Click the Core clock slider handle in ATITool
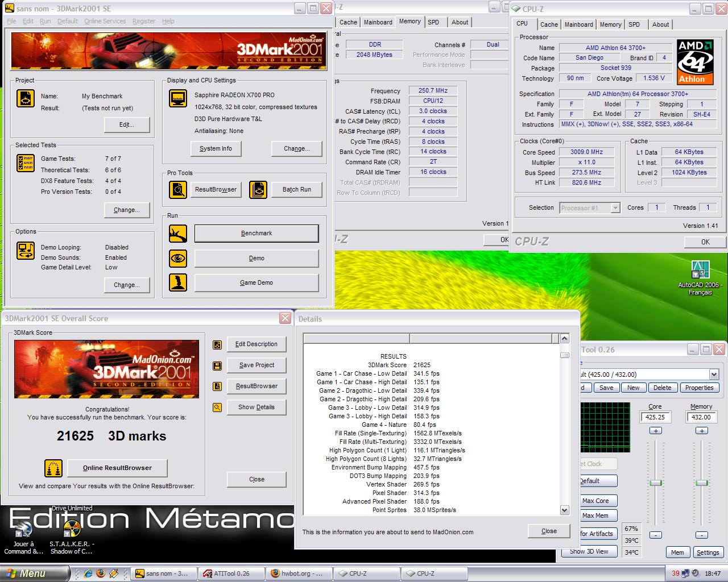728x582 pixels. [656, 483]
